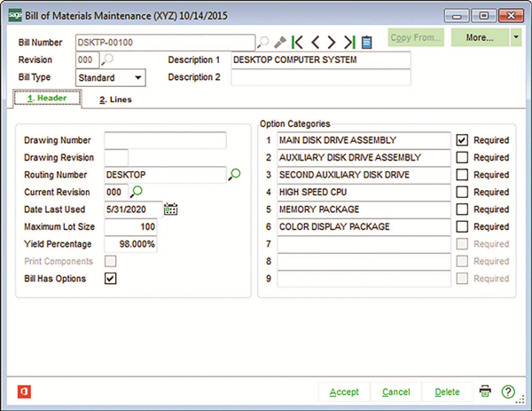Viewport: 532px width, 411px height.
Task: Click the Print Components checkbox
Action: pos(110,261)
